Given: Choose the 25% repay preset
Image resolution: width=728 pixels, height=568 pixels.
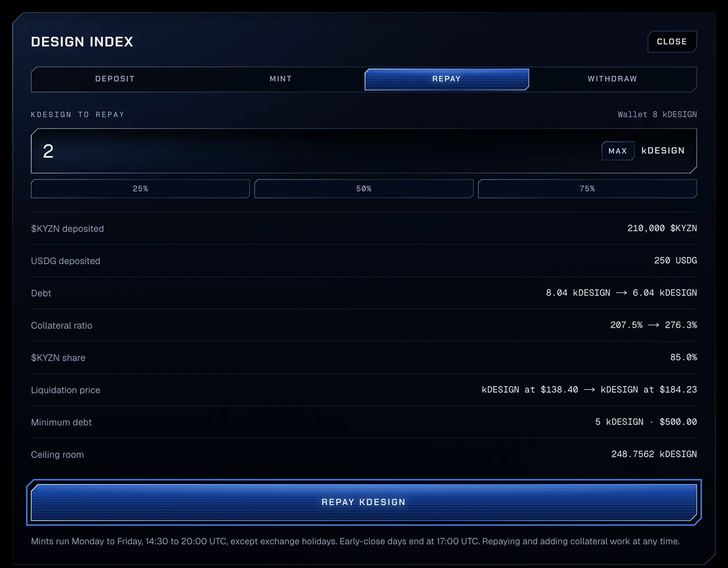Looking at the screenshot, I should (x=140, y=189).
